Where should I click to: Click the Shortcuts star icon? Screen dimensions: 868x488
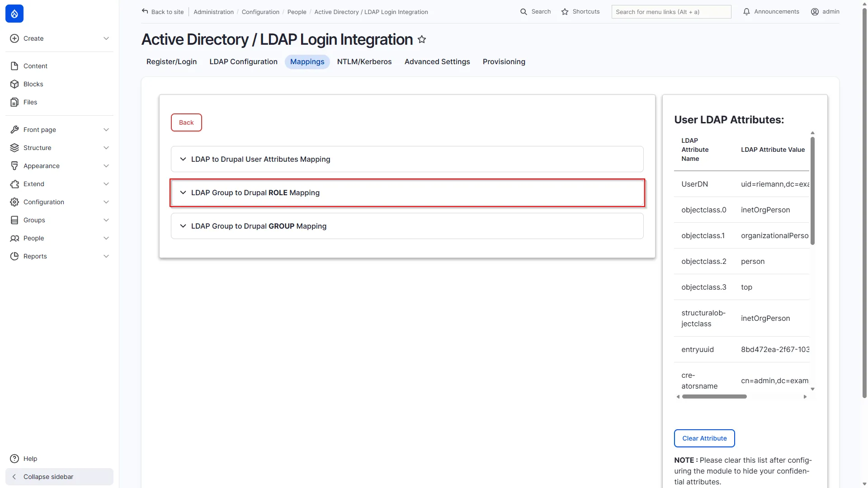click(x=565, y=12)
